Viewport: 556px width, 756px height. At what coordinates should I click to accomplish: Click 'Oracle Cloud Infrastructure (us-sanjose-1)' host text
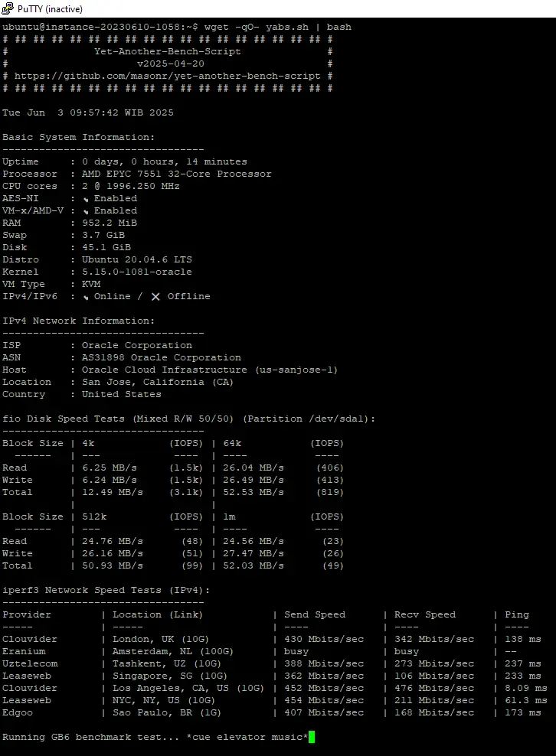210,370
